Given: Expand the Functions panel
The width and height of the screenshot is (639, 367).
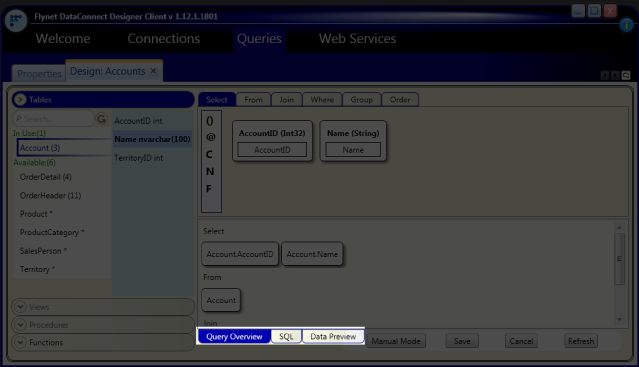Looking at the screenshot, I should [20, 343].
